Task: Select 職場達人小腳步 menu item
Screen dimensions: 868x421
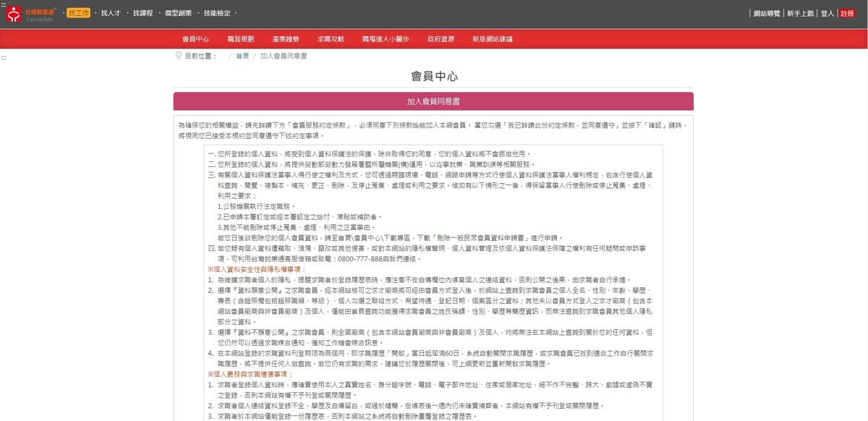Action: pyautogui.click(x=386, y=39)
